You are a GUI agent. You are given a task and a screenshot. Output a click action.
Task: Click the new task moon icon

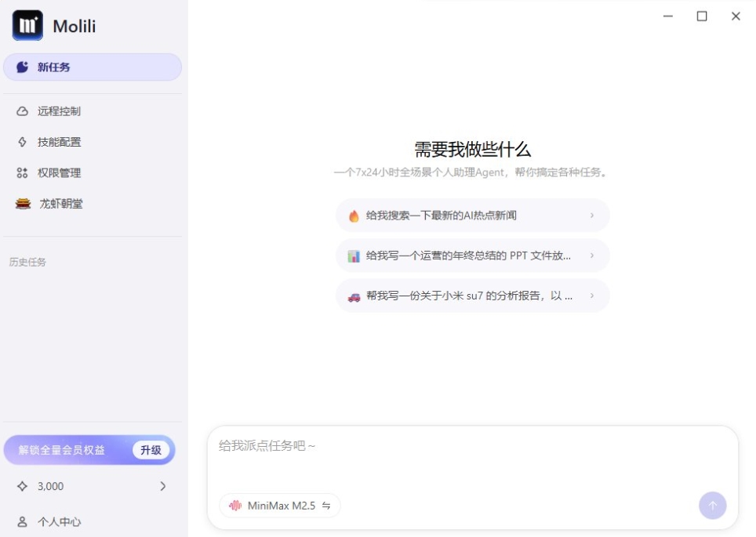[22, 67]
